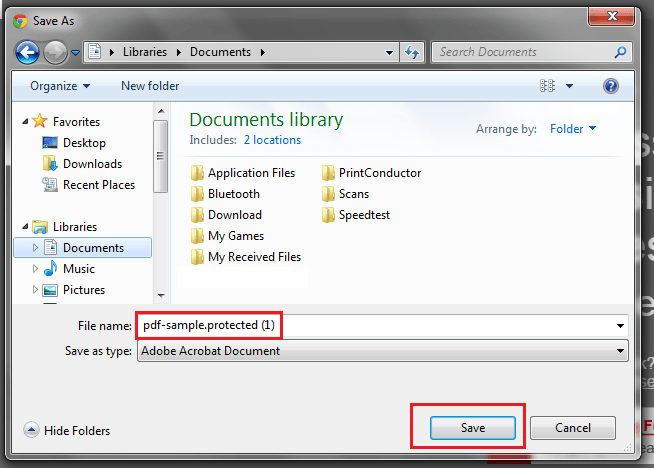654x468 pixels.
Task: Select the Speedtest folder
Action: (x=364, y=215)
